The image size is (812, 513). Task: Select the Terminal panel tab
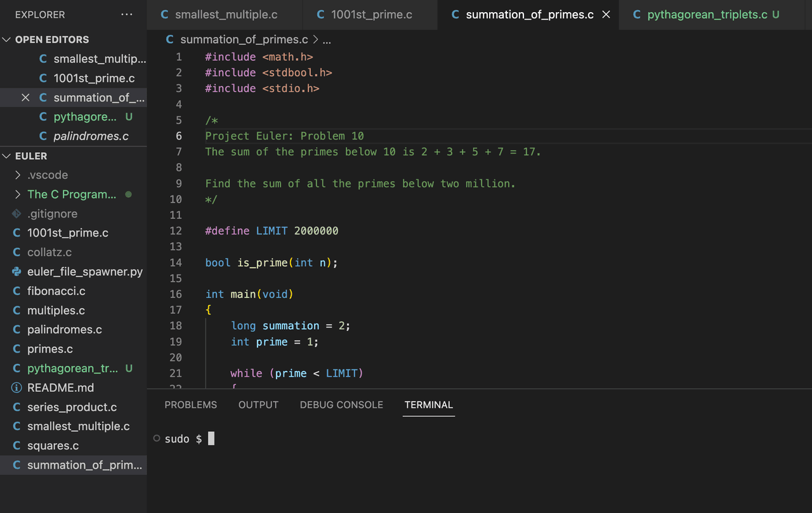pyautogui.click(x=429, y=405)
